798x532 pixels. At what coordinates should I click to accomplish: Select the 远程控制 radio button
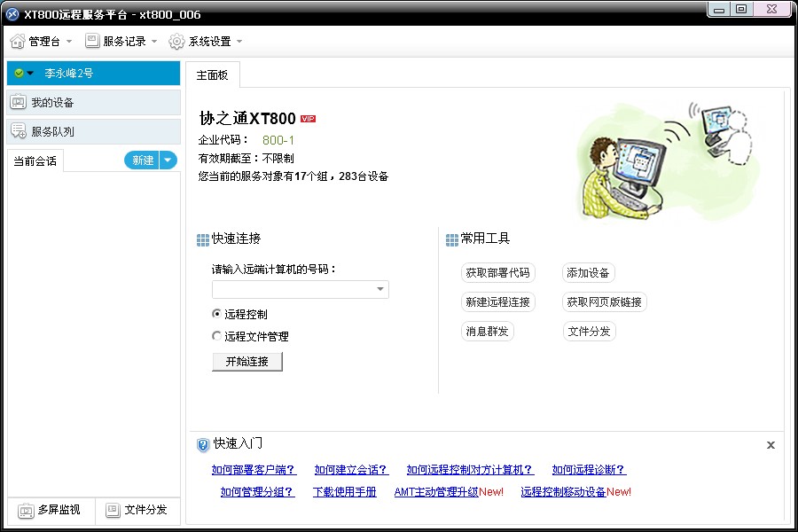(x=217, y=314)
